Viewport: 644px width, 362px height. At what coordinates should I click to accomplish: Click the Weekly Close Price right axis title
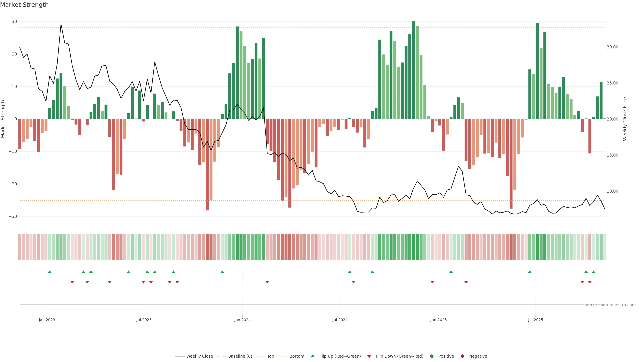click(x=625, y=119)
